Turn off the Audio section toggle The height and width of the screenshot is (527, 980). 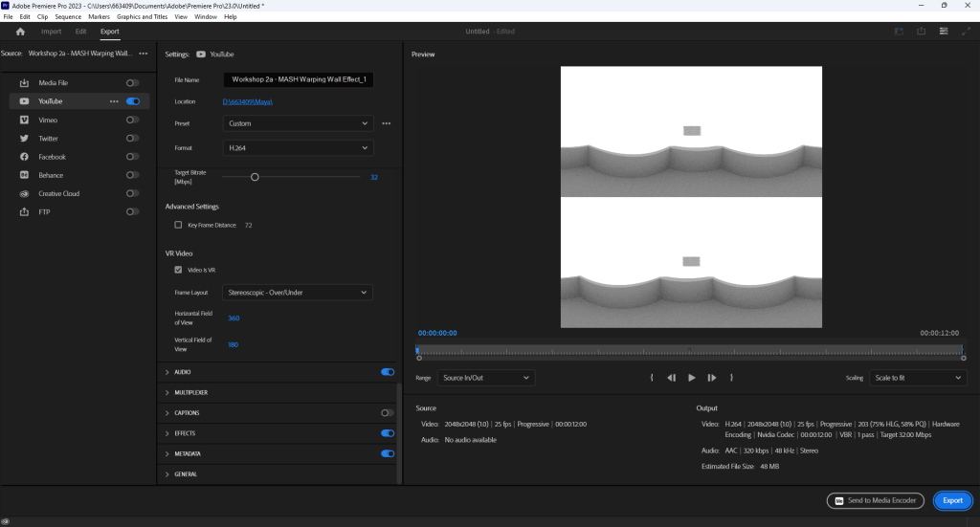[x=388, y=371]
